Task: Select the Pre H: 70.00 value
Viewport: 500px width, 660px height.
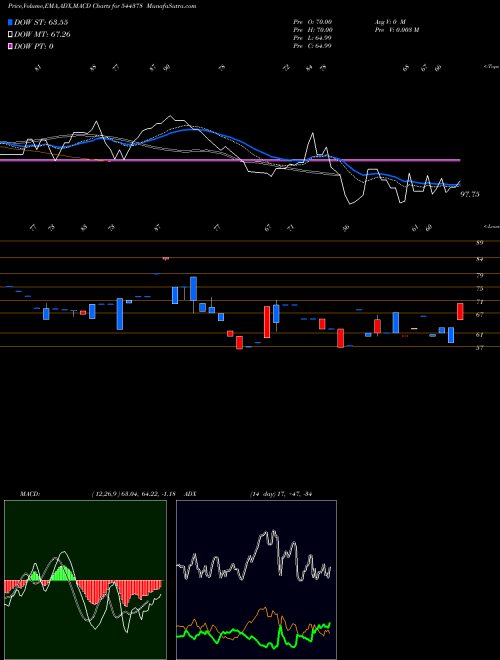Action: click(x=313, y=30)
